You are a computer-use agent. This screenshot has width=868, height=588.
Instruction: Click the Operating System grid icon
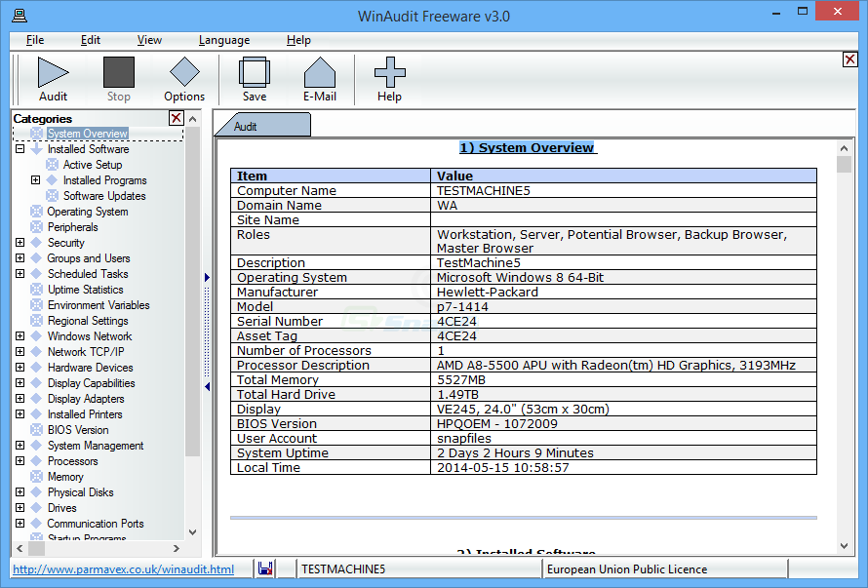(x=36, y=211)
